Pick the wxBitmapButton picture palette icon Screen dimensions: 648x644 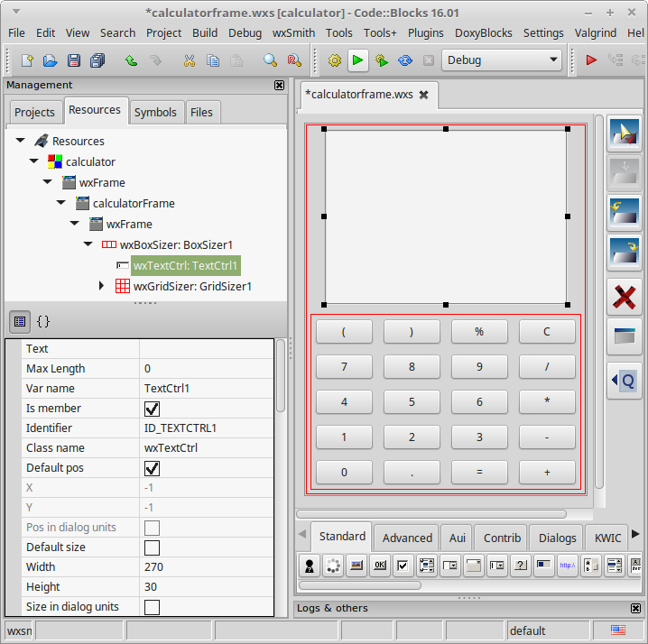click(x=356, y=566)
